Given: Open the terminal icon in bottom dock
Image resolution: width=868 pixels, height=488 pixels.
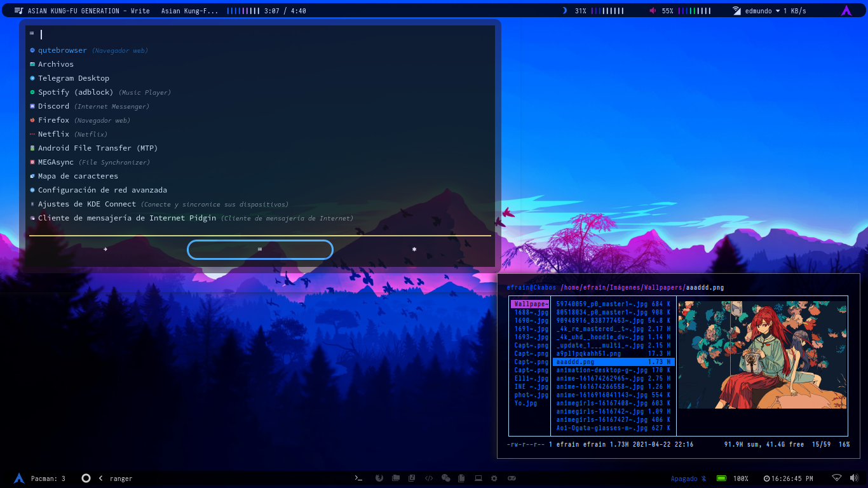Looking at the screenshot, I should click(x=358, y=478).
